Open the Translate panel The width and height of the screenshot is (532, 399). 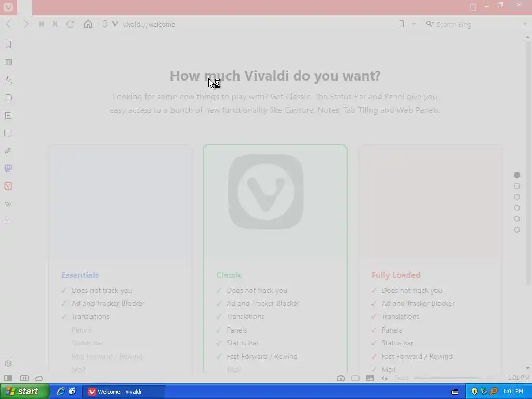(x=8, y=151)
